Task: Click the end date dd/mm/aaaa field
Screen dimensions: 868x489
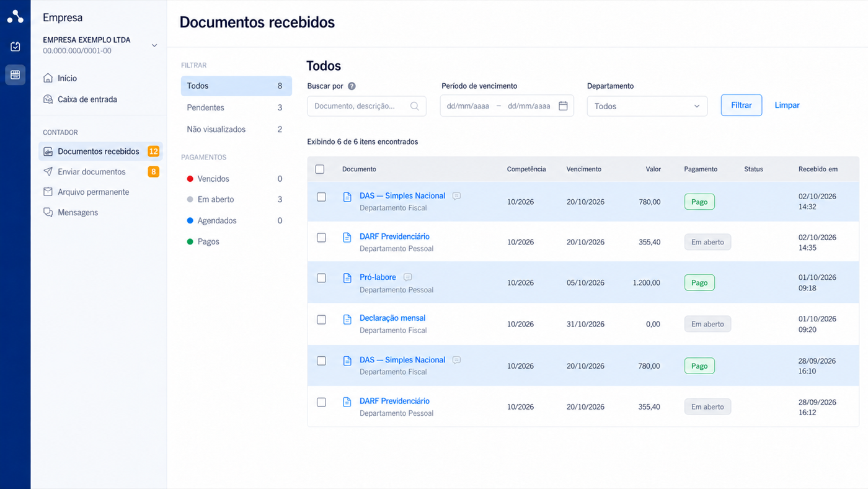Action: point(529,106)
